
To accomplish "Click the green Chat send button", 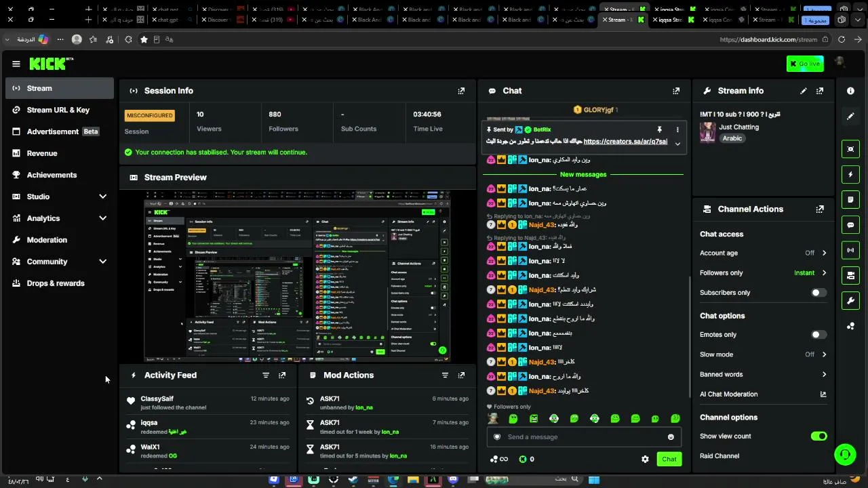I will click(x=669, y=460).
